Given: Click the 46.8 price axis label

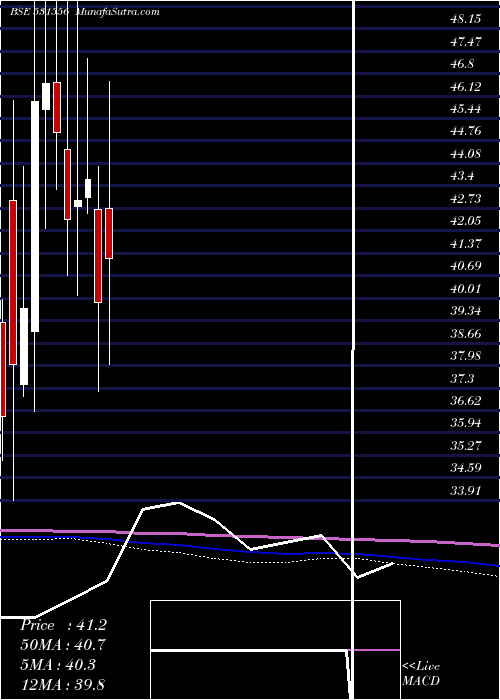Looking at the screenshot, I should 462,64.
